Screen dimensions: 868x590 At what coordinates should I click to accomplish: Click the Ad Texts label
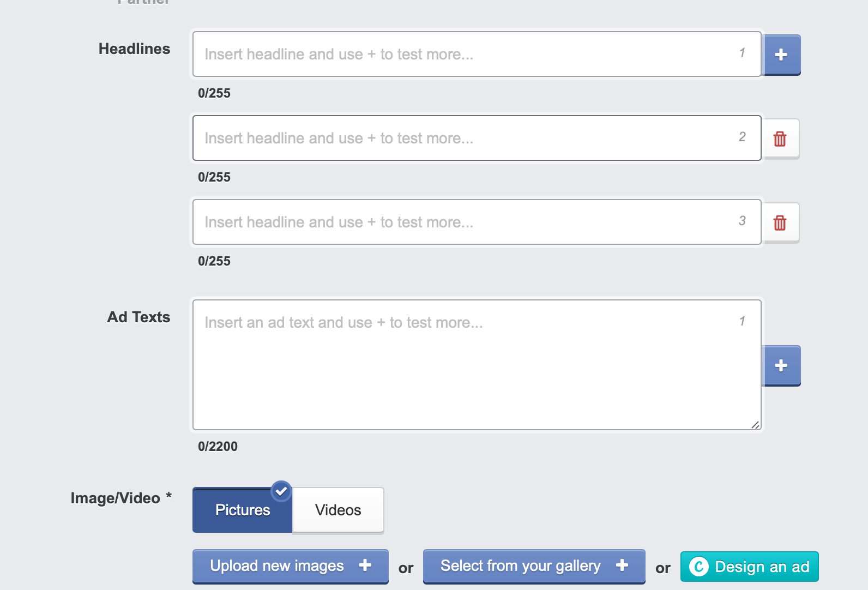(x=138, y=317)
